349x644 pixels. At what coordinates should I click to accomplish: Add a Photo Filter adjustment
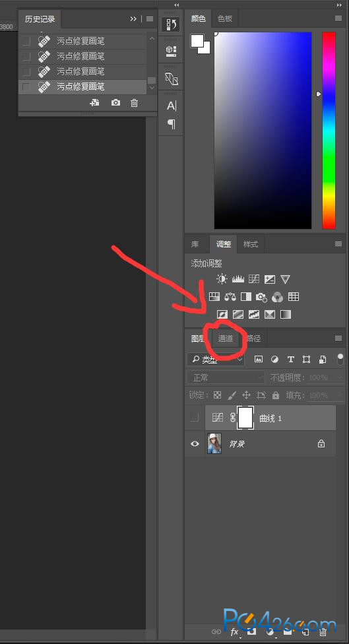point(261,297)
